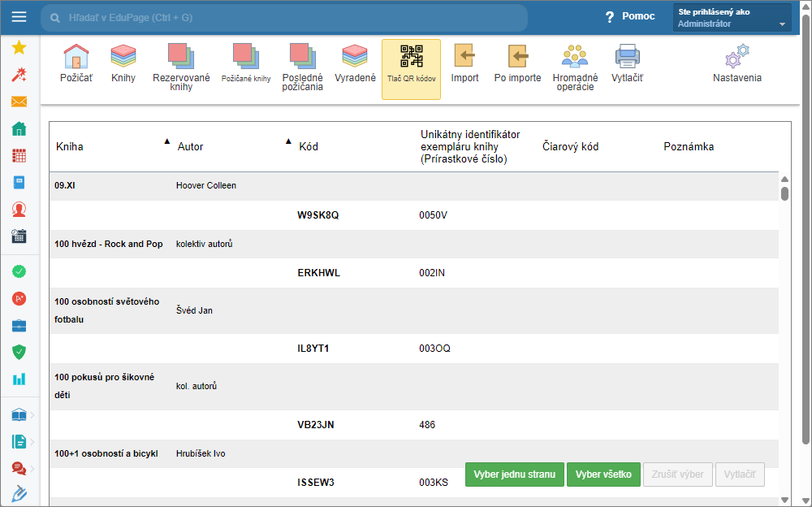Click the Vyber všetko button

[603, 474]
